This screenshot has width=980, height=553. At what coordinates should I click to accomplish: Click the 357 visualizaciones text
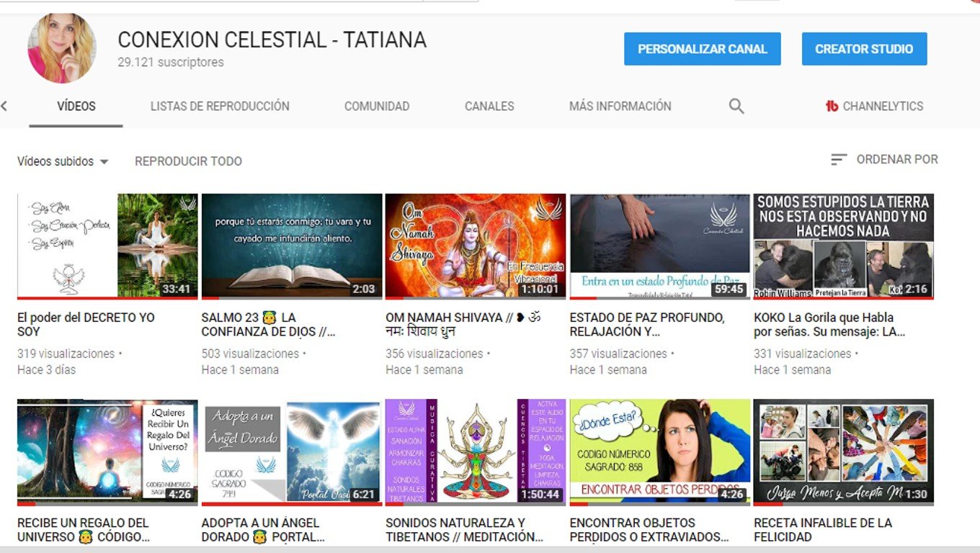[618, 354]
